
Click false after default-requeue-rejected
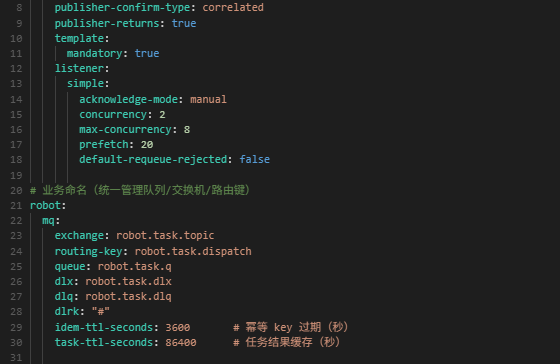[254, 159]
